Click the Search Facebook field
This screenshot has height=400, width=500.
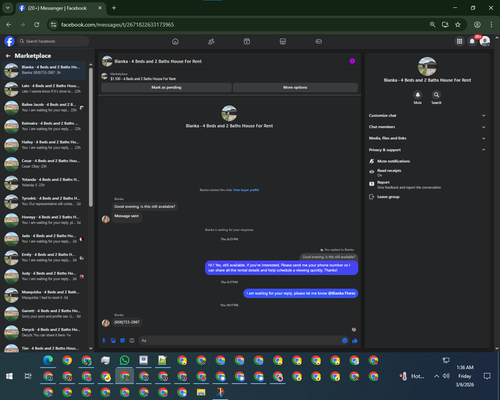[x=53, y=41]
